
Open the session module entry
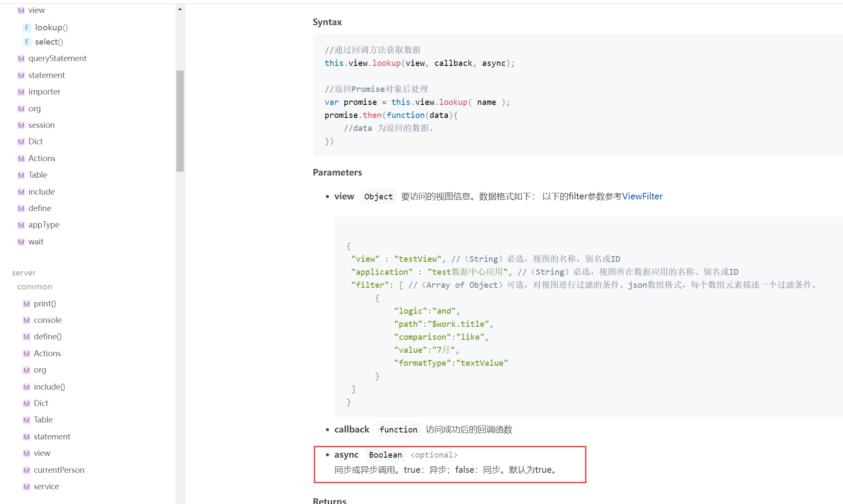click(x=41, y=125)
